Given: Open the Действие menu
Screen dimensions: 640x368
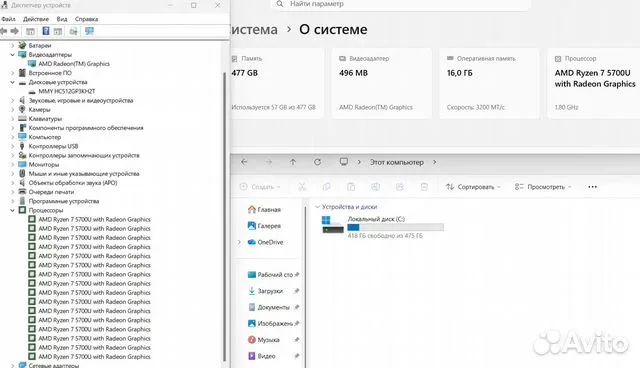Looking at the screenshot, I should (36, 19).
